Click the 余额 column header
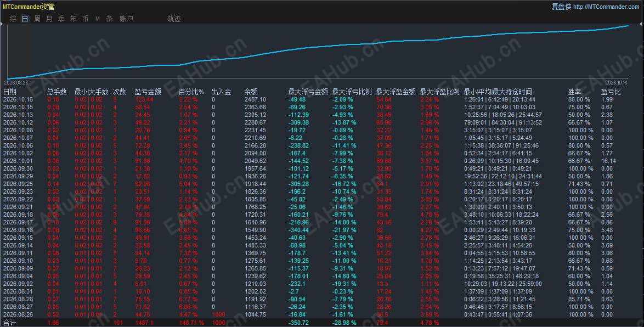The width and height of the screenshot is (644, 327). click(251, 92)
